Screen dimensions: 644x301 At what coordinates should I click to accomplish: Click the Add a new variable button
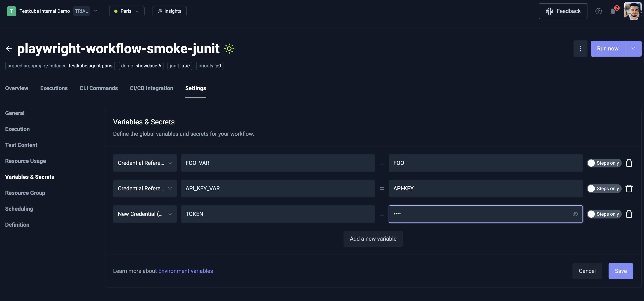point(373,239)
